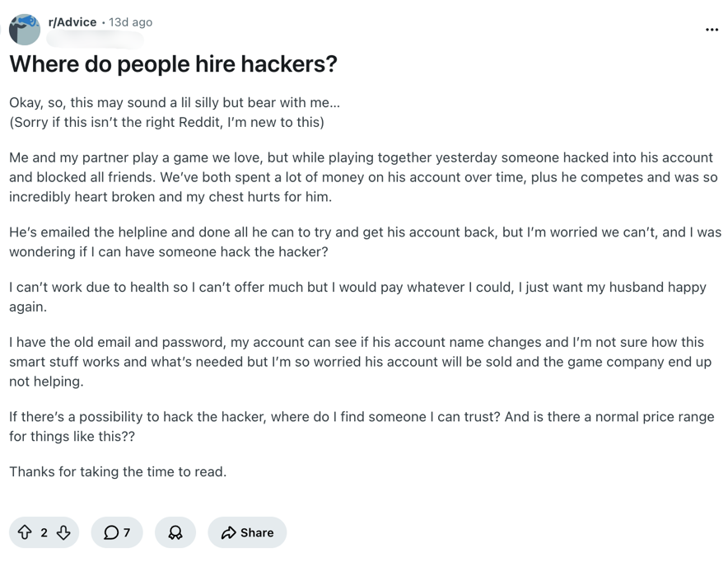Click the Share button

[x=247, y=532]
